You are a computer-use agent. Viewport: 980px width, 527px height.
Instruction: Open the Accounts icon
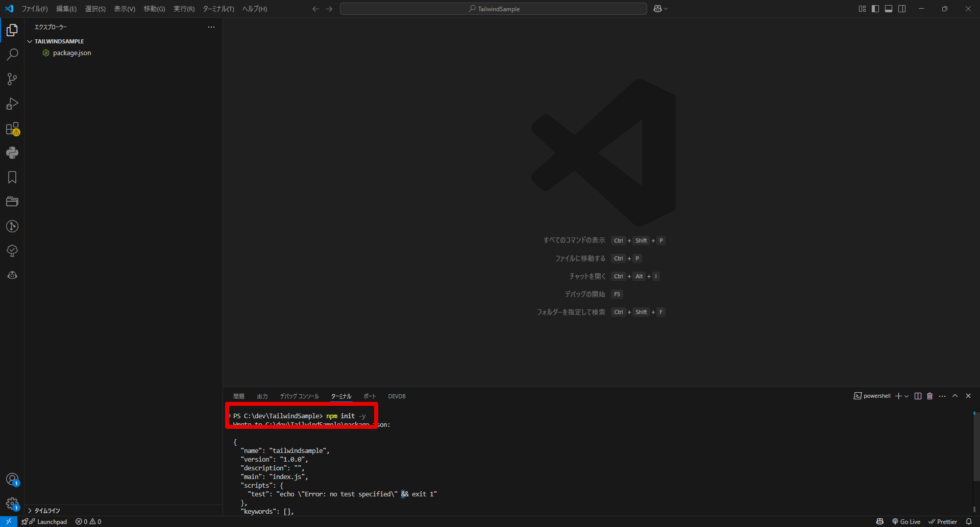click(12, 480)
